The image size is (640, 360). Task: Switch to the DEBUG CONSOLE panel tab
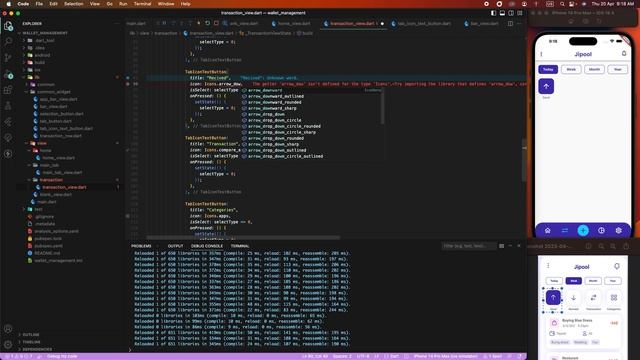207,246
